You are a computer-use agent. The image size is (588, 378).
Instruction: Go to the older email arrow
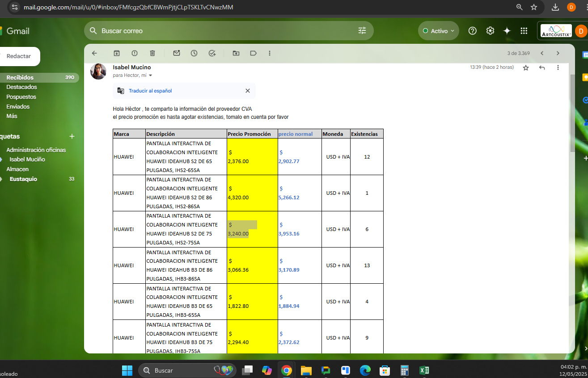click(x=558, y=53)
